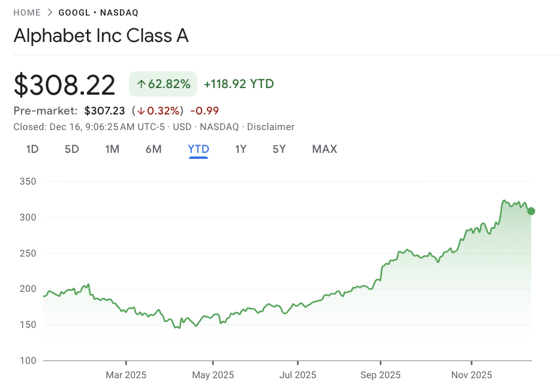
Task: Click the 62.82% gain badge
Action: point(163,85)
